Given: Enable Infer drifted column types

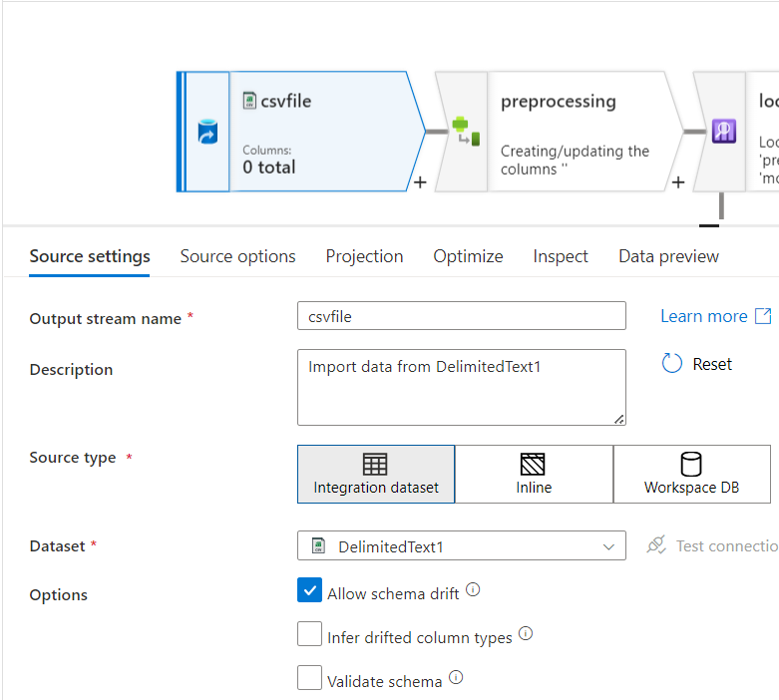Looking at the screenshot, I should tap(309, 634).
